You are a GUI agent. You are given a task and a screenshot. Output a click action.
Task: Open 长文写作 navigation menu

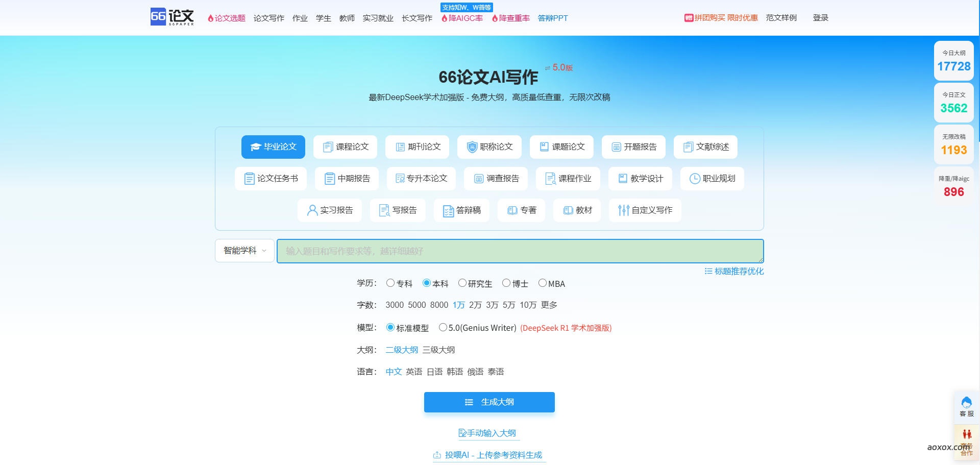pyautogui.click(x=417, y=18)
